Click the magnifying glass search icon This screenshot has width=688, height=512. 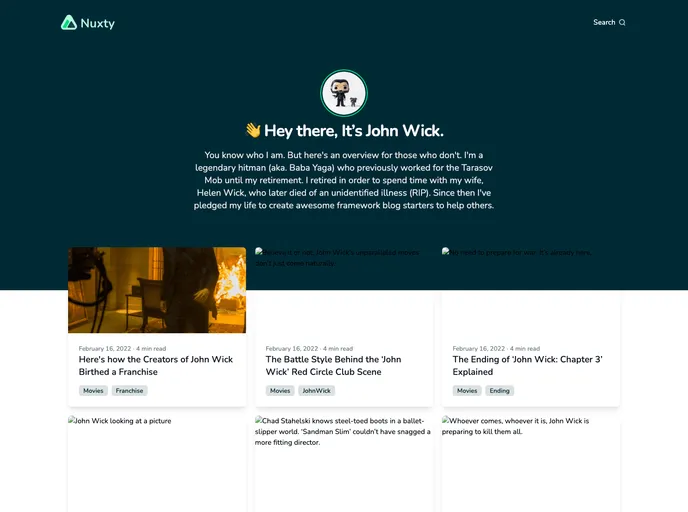622,22
